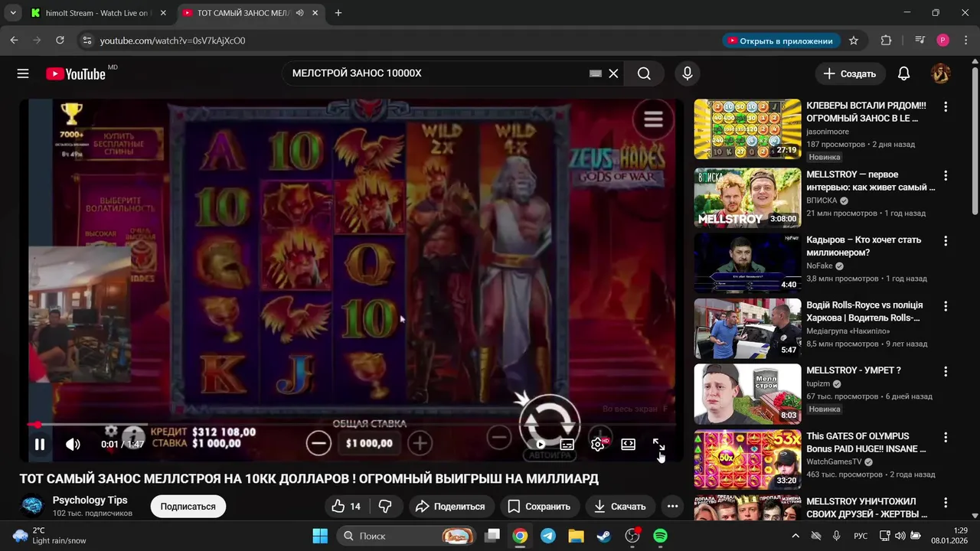Open Chrome three-dot menu
This screenshot has width=980, height=551.
pos(965,41)
